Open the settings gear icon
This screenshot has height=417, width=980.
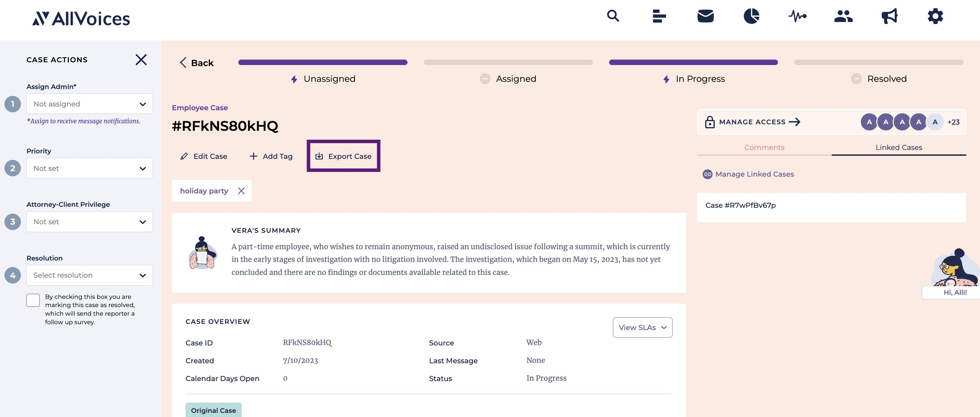(x=935, y=16)
